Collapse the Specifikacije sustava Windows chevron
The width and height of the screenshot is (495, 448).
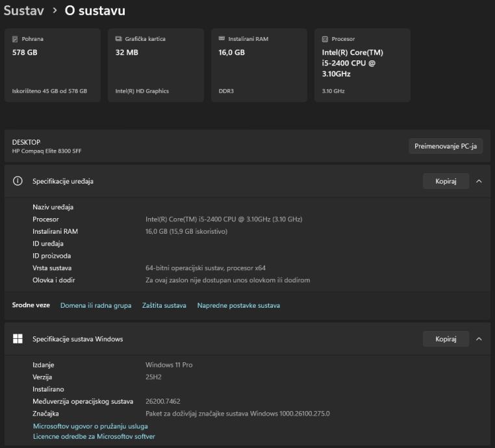click(x=479, y=339)
